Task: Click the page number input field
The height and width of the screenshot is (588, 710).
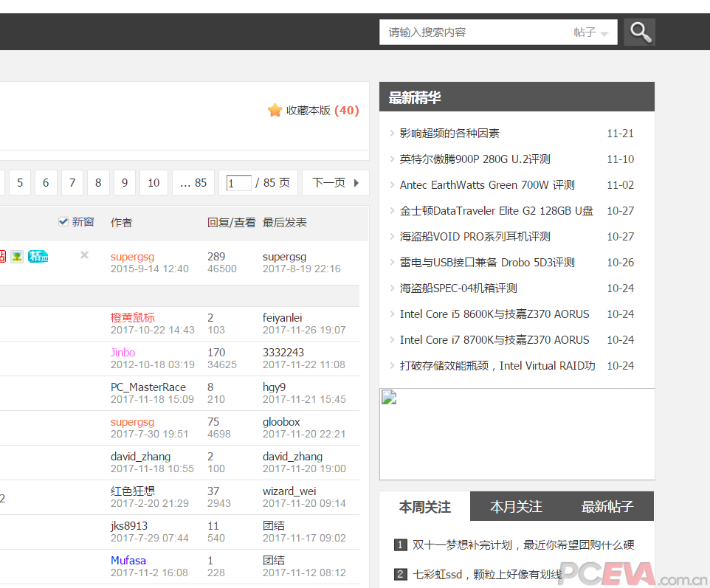Action: point(239,182)
